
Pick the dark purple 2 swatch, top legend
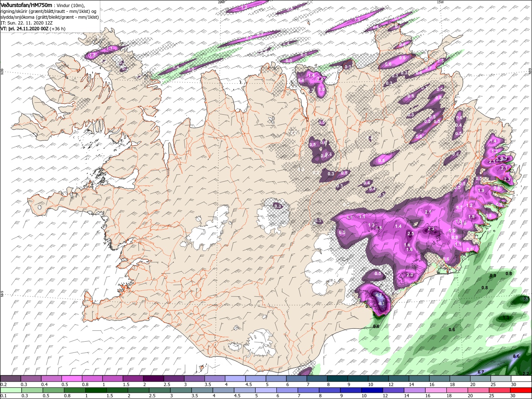click(153, 378)
